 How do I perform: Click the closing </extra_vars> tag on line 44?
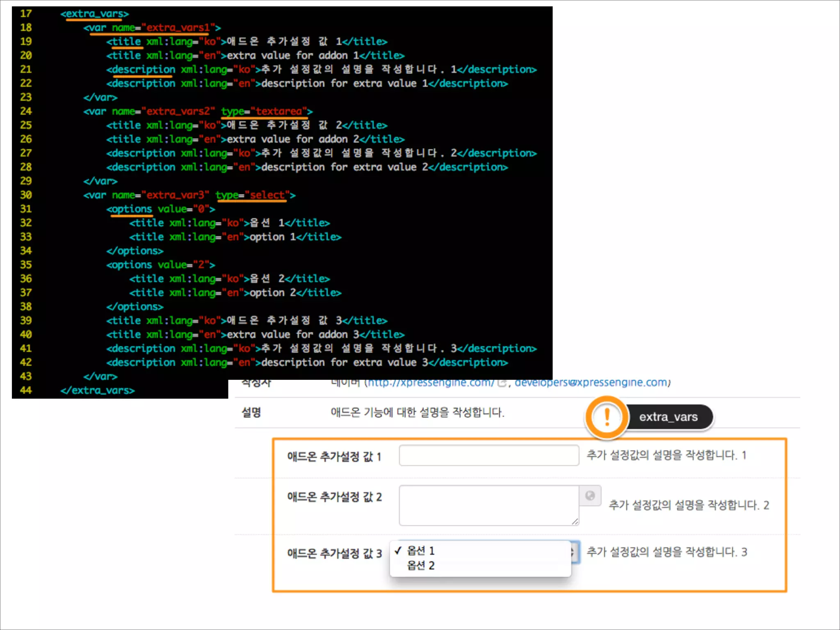click(x=98, y=390)
